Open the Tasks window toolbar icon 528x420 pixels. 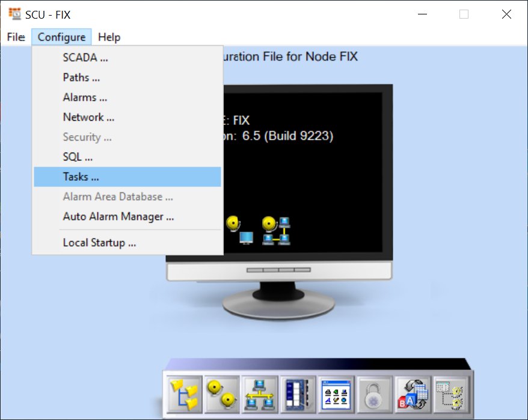[x=336, y=394]
